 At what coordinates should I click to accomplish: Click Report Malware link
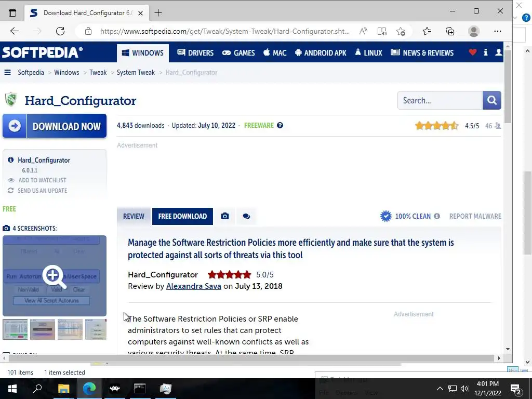point(475,216)
